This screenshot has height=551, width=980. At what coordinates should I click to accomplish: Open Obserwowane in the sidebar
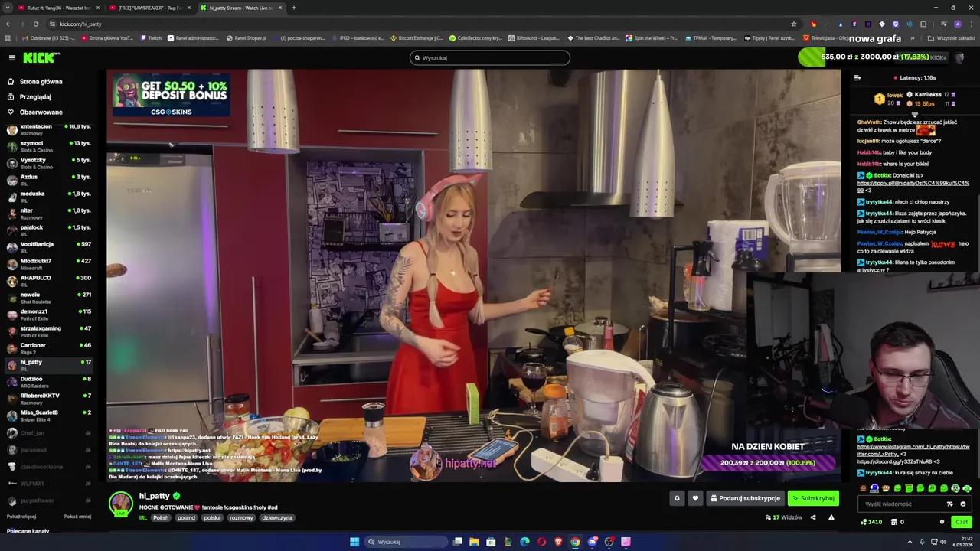(x=41, y=112)
